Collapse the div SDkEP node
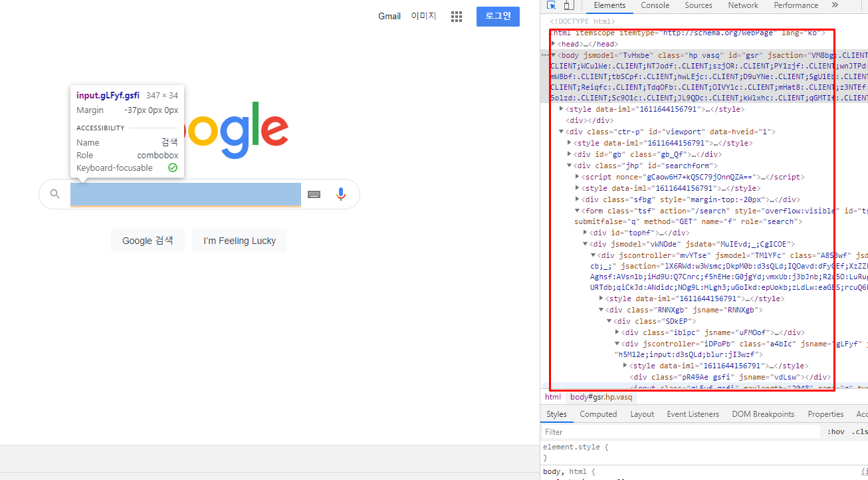 click(609, 321)
